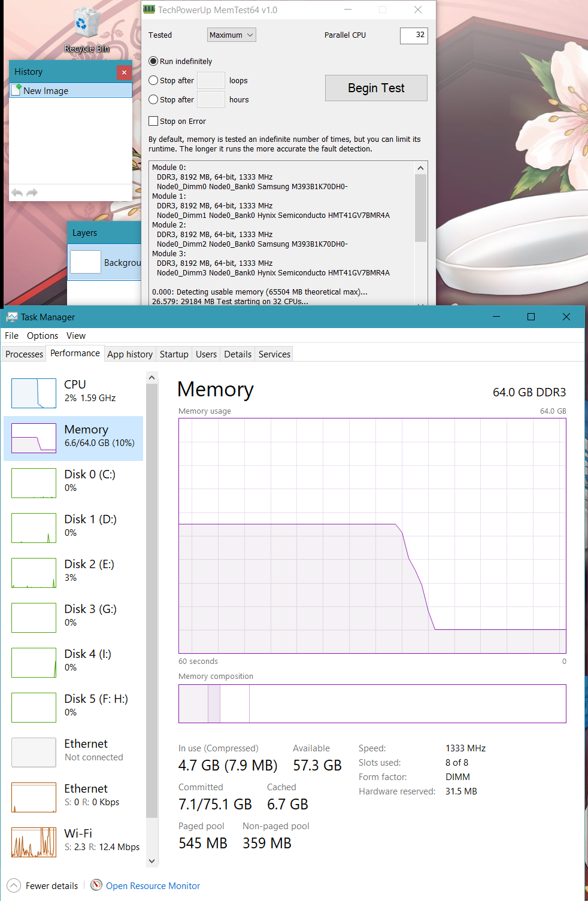Open the Options menu in Task Manager
588x901 pixels.
pyautogui.click(x=43, y=336)
